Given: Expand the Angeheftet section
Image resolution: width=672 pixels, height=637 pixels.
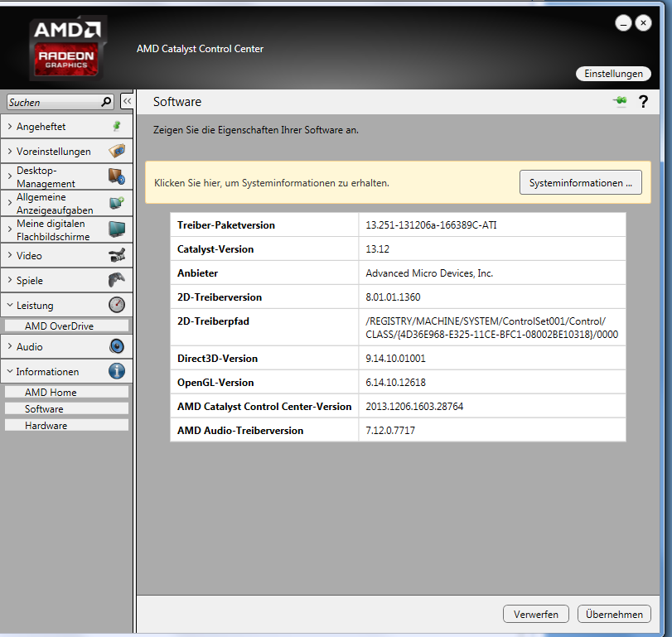Looking at the screenshot, I should click(10, 127).
